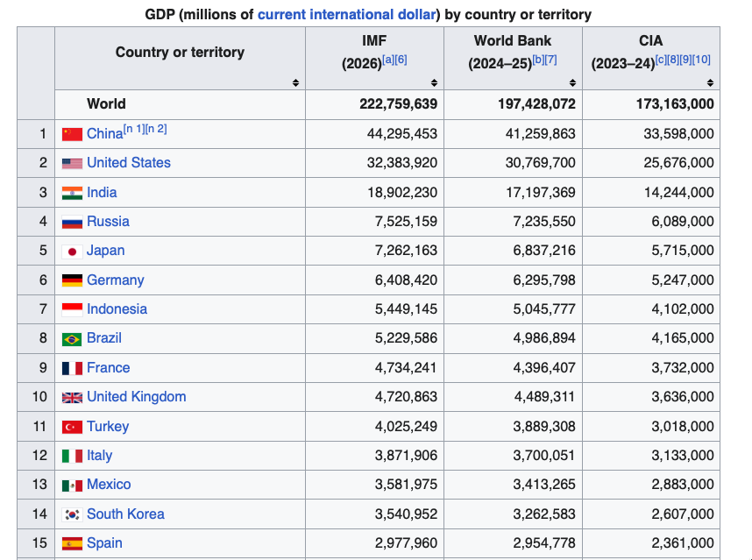Open the United States link
The image size is (752, 560).
[x=129, y=162]
